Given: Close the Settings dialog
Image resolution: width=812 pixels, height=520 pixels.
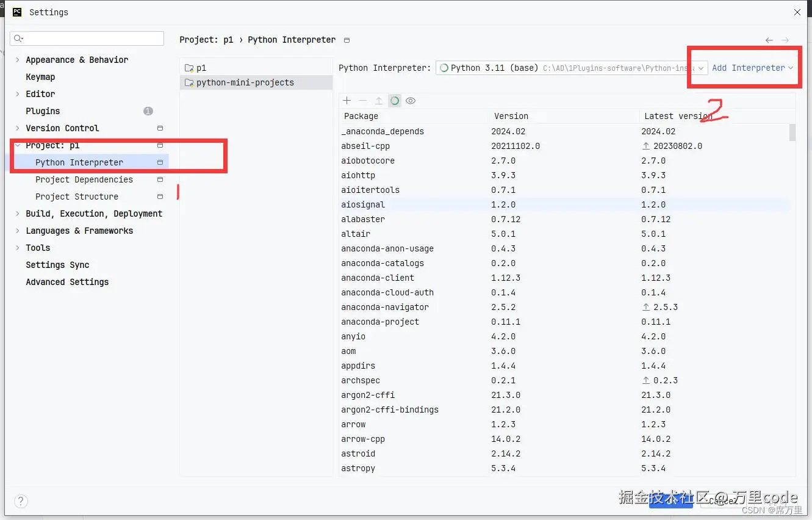Looking at the screenshot, I should [x=797, y=12].
